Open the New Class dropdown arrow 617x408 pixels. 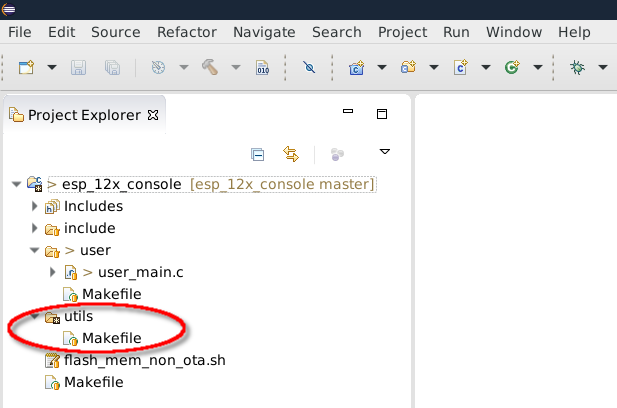pyautogui.click(x=538, y=67)
